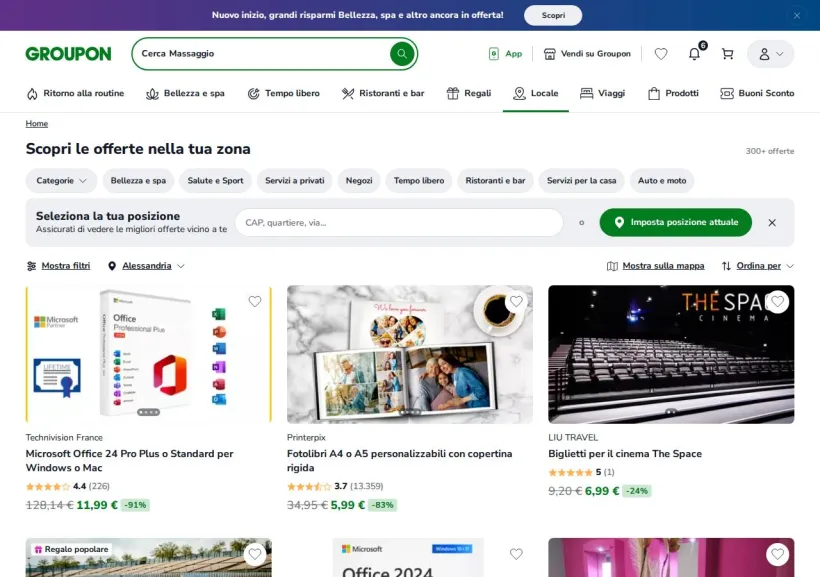Expand the Ordina per dropdown
820x577 pixels.
coord(758,266)
